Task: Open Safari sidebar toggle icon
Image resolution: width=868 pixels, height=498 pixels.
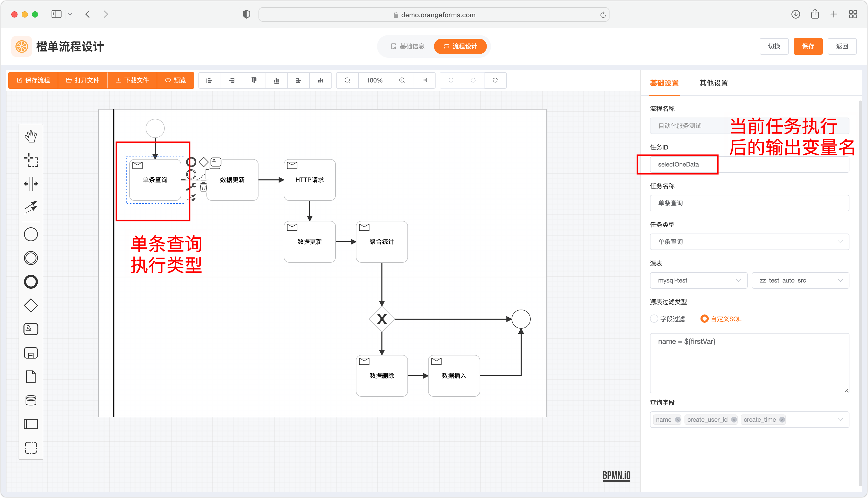Action: (56, 14)
